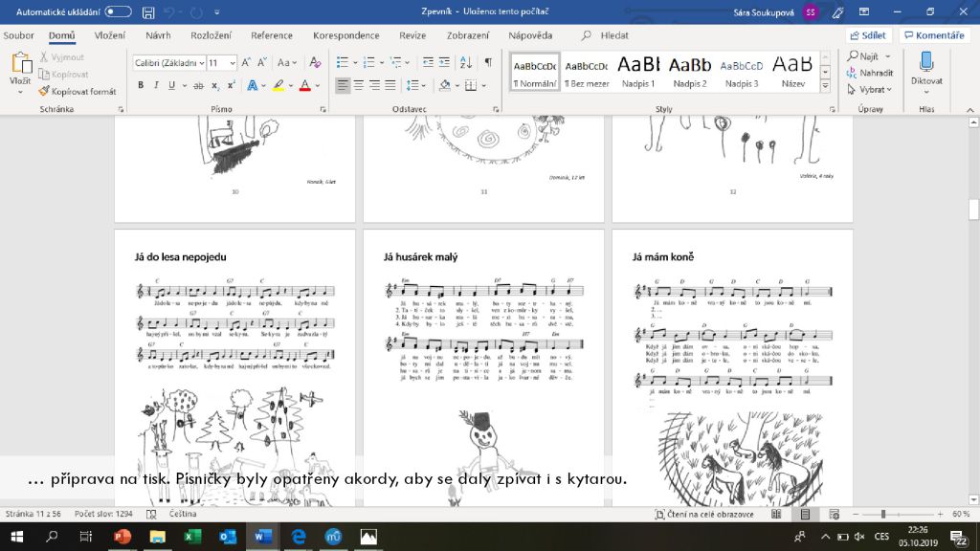Apply red font color
The height and width of the screenshot is (551, 980).
tap(305, 85)
